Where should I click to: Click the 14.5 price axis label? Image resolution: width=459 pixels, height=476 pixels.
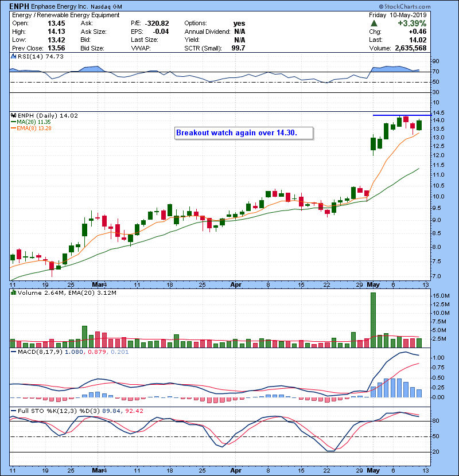pyautogui.click(x=438, y=112)
